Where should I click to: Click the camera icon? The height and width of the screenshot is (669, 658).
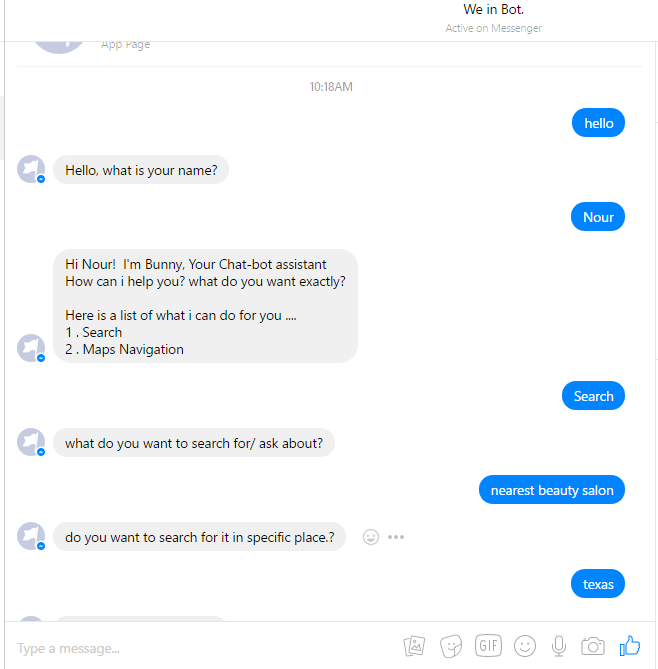coord(593,646)
